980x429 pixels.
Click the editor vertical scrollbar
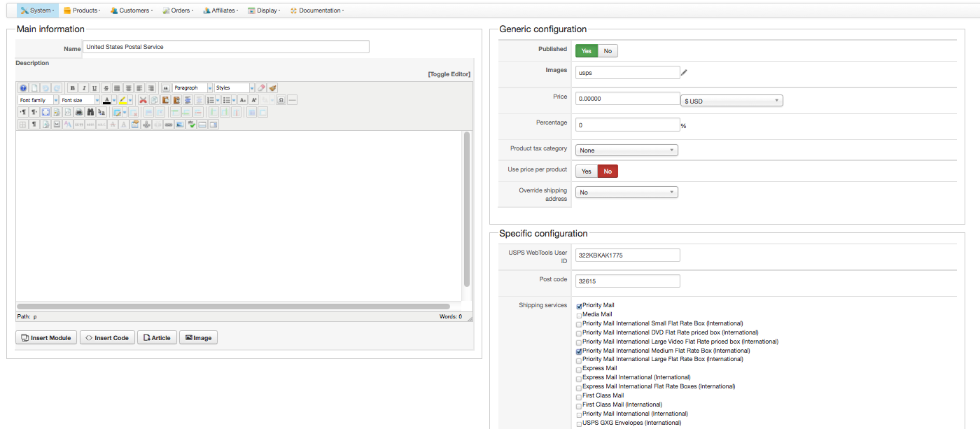coord(466,209)
